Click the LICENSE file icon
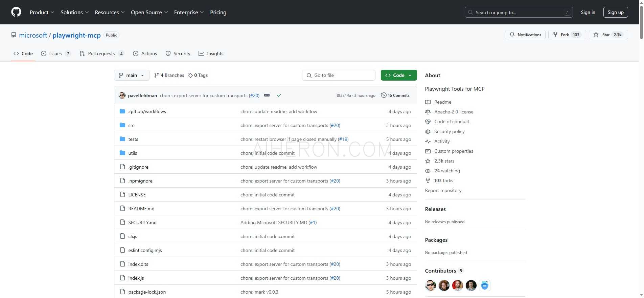644x298 pixels. (x=122, y=195)
